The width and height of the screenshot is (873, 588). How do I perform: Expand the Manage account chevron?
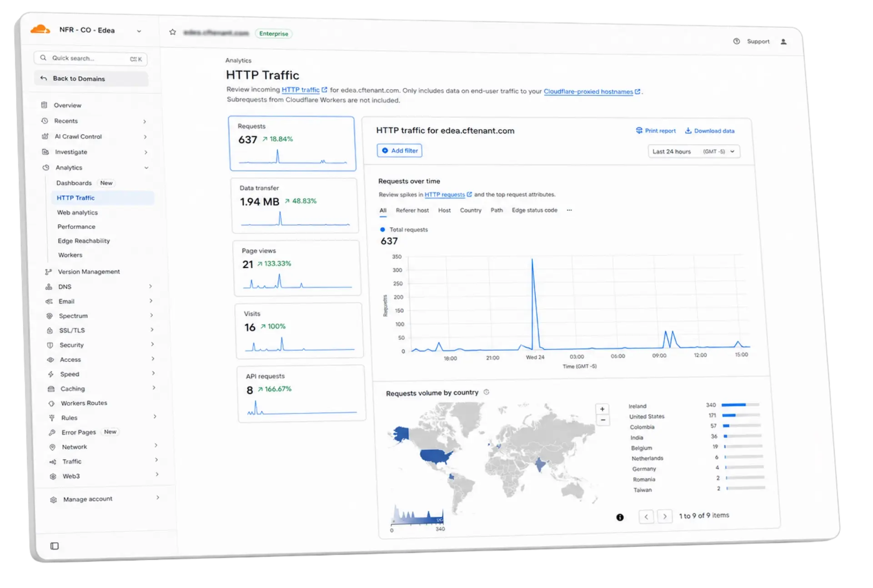(x=157, y=498)
